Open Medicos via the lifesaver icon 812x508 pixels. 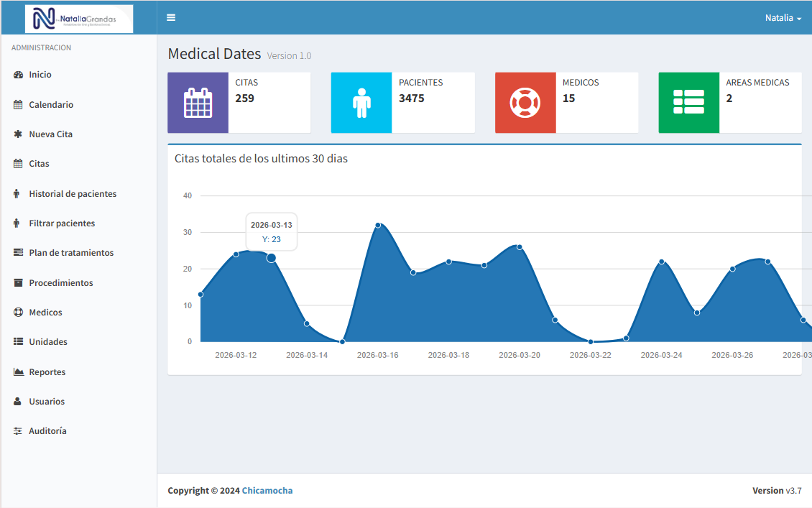click(17, 312)
